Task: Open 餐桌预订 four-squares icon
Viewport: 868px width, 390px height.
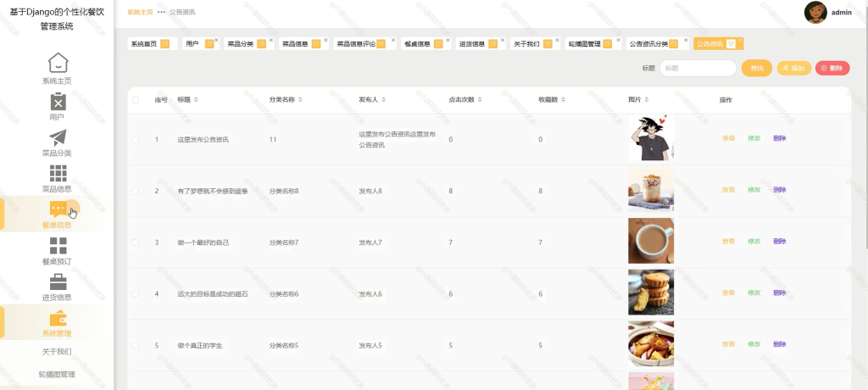Action: pyautogui.click(x=58, y=246)
